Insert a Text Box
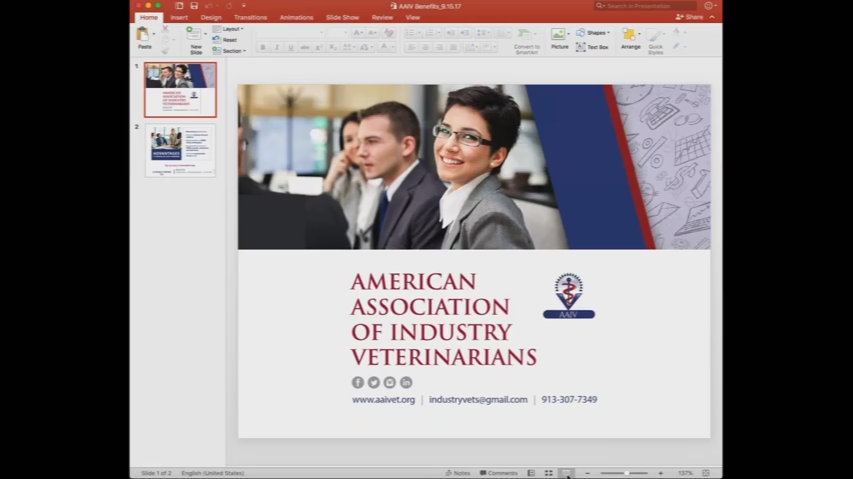This screenshot has height=479, width=853. pyautogui.click(x=592, y=47)
